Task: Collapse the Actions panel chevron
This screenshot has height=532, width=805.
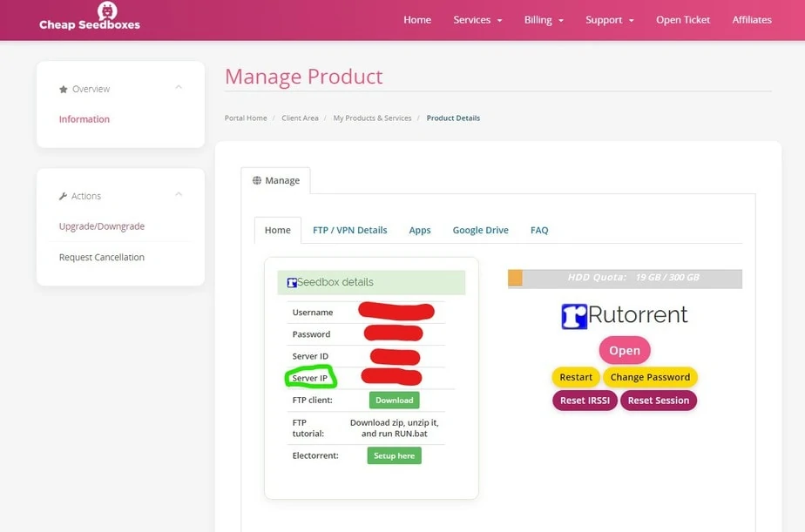Action: (179, 194)
